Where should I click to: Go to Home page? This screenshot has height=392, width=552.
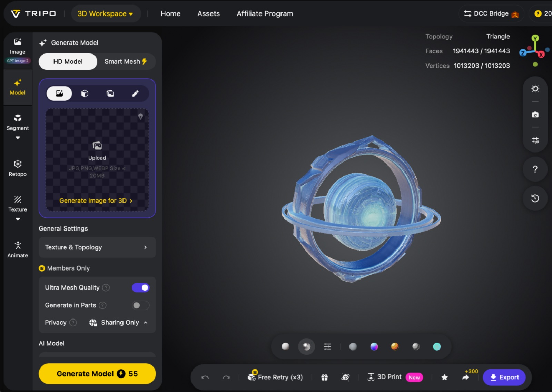click(x=170, y=14)
